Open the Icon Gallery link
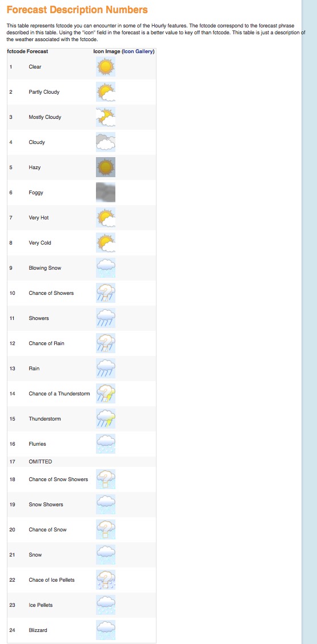 (138, 51)
